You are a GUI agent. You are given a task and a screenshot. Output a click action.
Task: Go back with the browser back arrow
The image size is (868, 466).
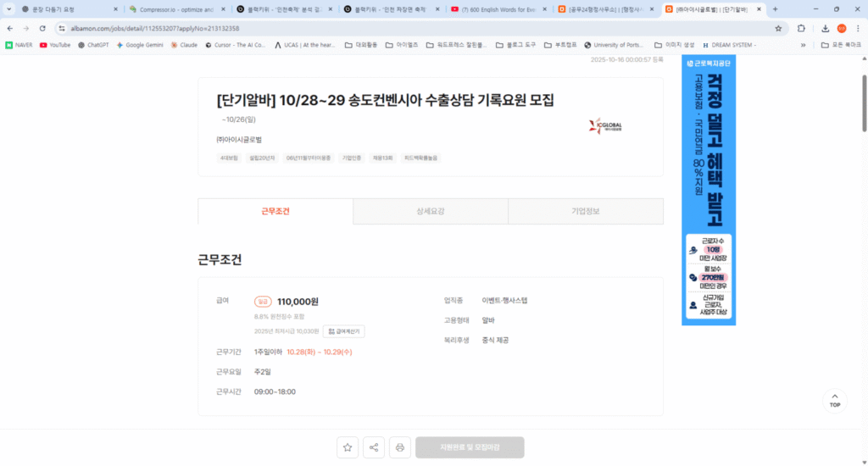10,28
